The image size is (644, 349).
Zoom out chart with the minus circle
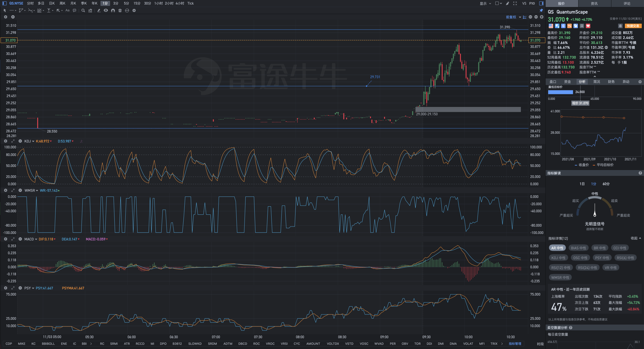(x=536, y=17)
